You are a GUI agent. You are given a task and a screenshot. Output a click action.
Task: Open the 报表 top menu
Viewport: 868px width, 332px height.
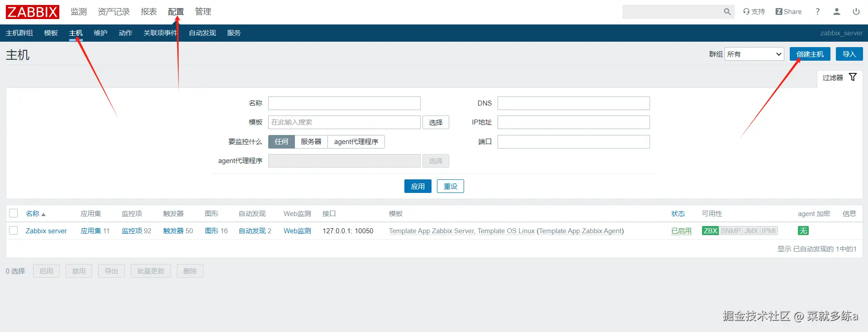click(149, 12)
